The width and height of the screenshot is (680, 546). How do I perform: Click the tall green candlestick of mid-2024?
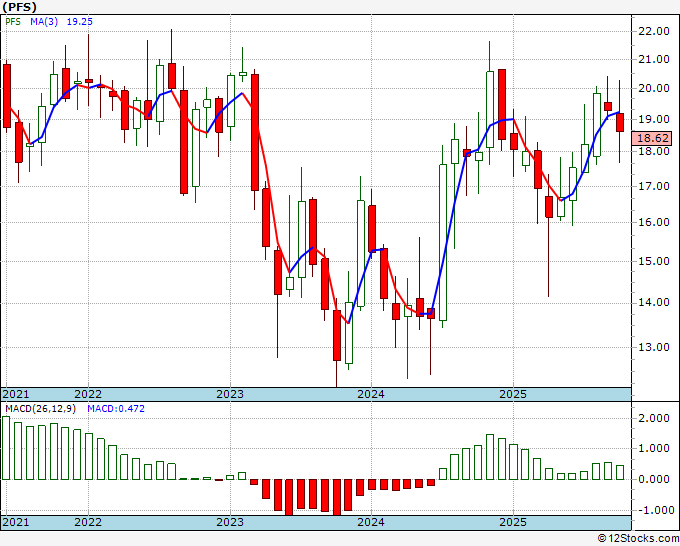pyautogui.click(x=443, y=242)
